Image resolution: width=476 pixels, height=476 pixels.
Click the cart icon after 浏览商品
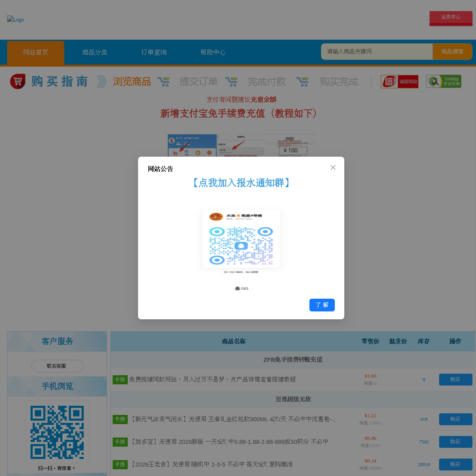[x=163, y=82]
